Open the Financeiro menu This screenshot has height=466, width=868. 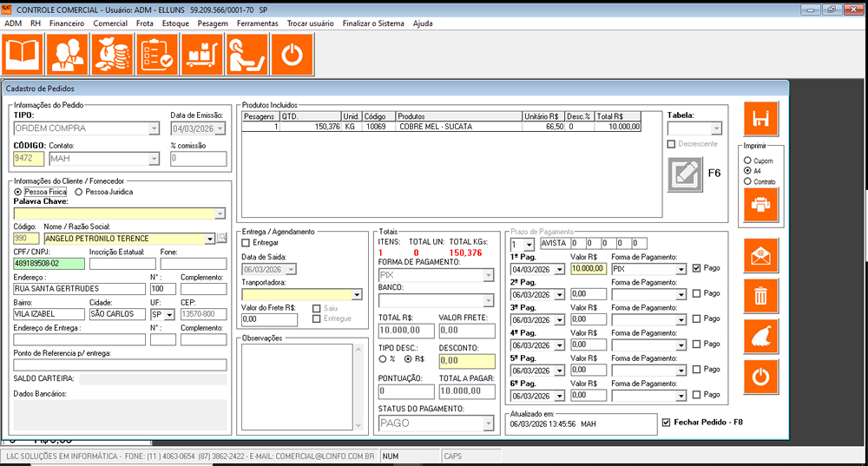(67, 23)
